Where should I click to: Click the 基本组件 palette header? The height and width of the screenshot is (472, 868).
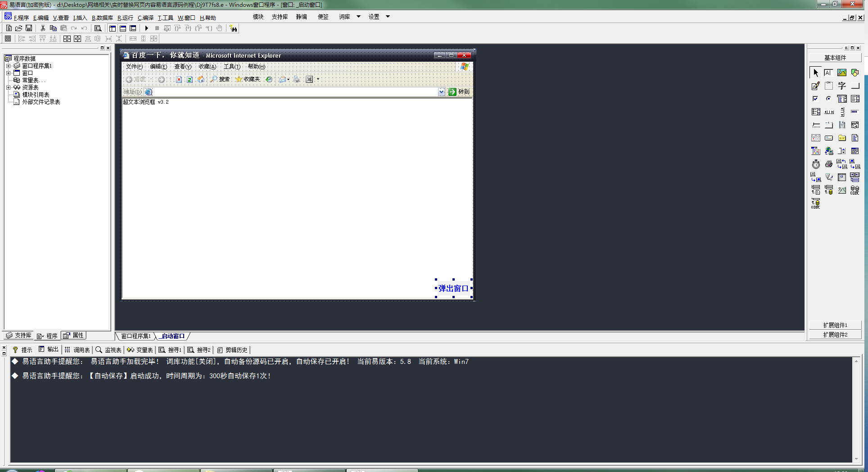835,58
